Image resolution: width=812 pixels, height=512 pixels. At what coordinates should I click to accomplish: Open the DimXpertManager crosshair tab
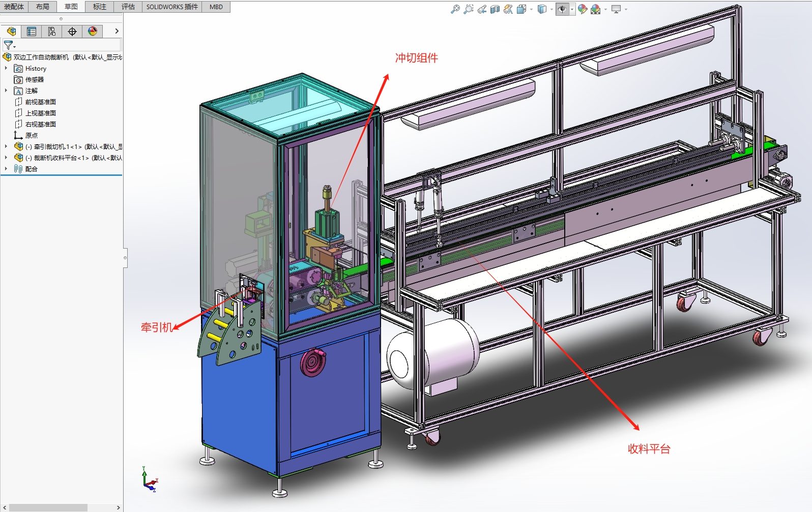(72, 32)
